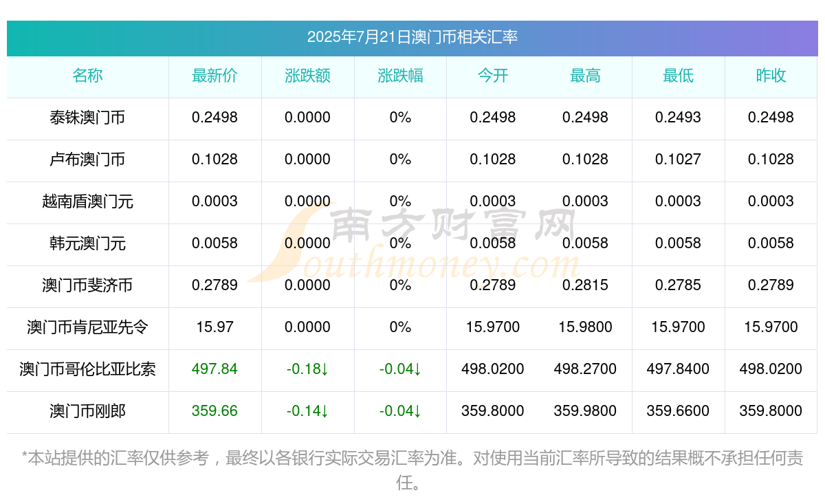Click latest price 15.97 for 肯尼亚先令
Screen dimensions: 825x504
(214, 327)
